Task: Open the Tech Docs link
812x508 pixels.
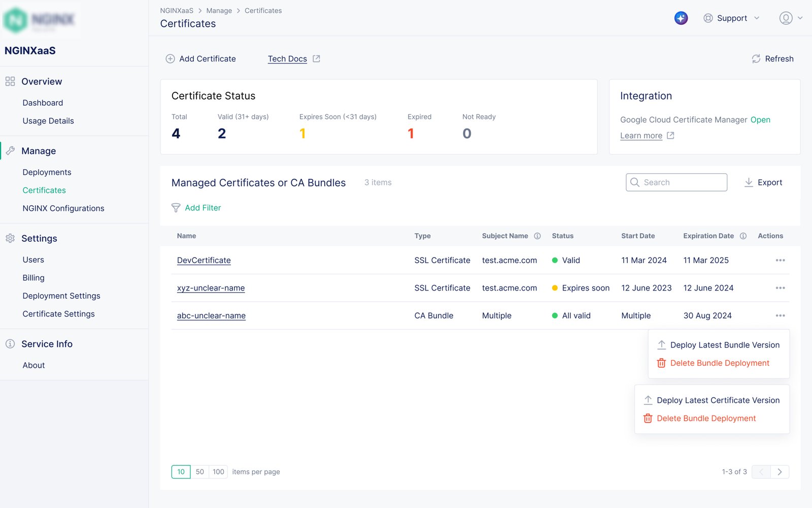Action: click(x=287, y=59)
